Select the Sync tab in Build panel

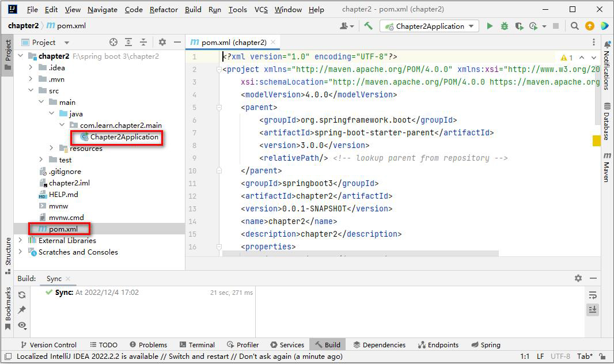tap(59, 279)
